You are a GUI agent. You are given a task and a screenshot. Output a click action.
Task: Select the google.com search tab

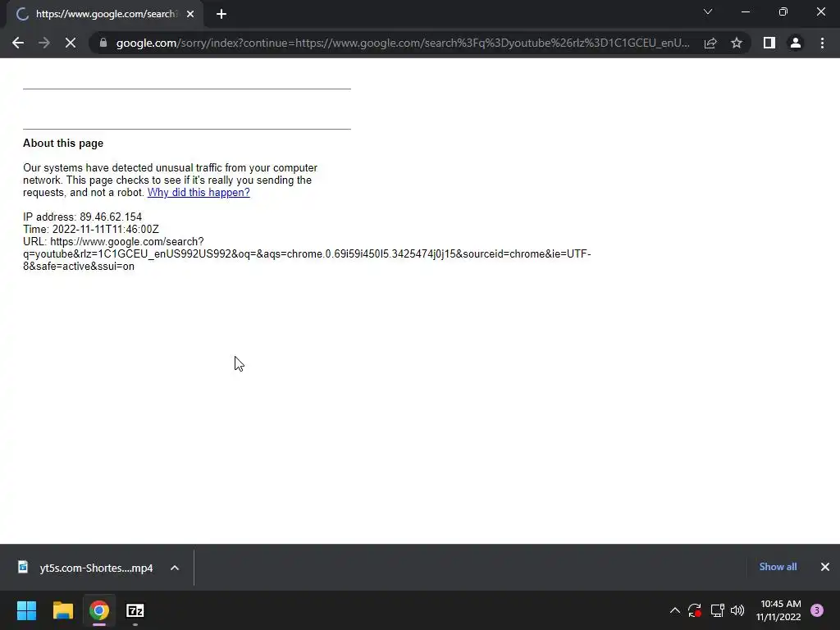(x=105, y=14)
